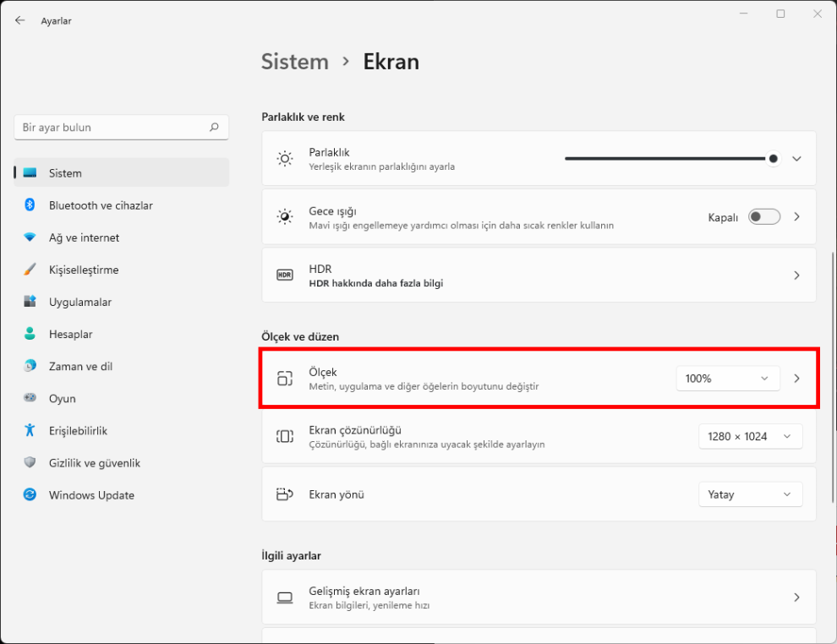
Task: Click the Bir ayar bulun search box
Action: (112, 128)
